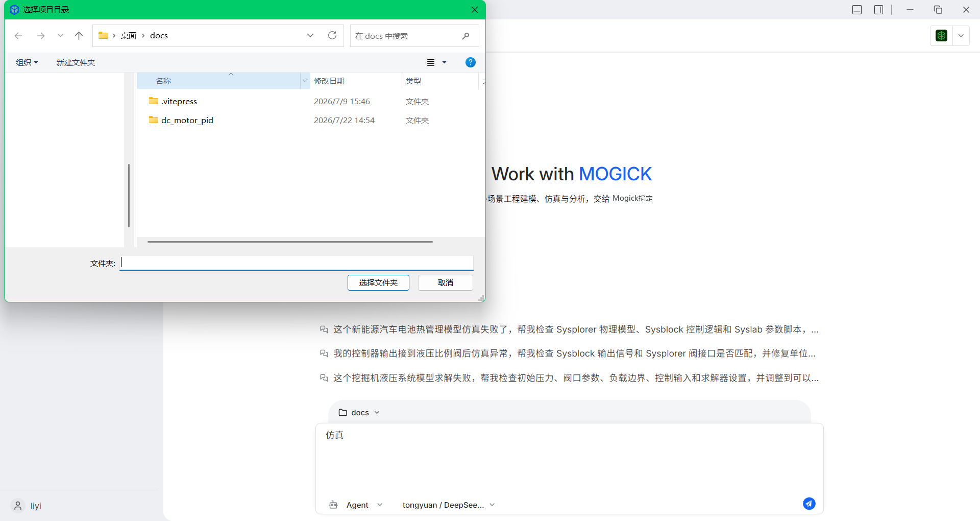The image size is (980, 521).
Task: Select the dc_motor_pid folder
Action: pyautogui.click(x=187, y=120)
